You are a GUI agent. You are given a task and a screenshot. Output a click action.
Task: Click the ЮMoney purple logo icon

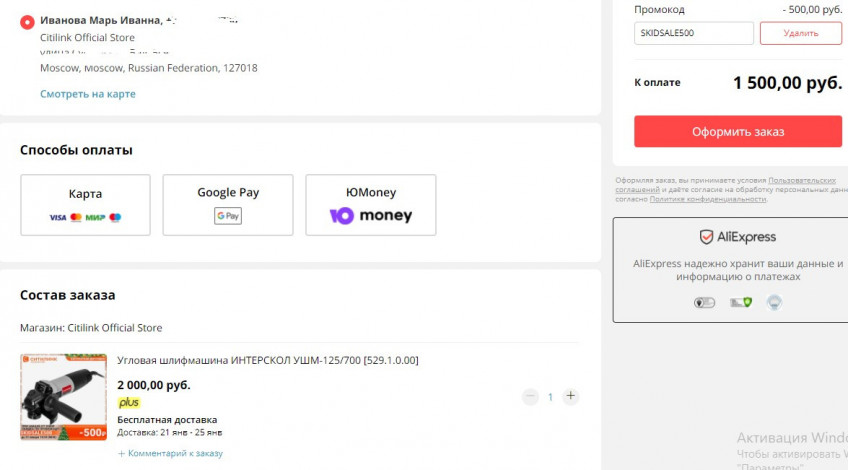[x=341, y=216]
